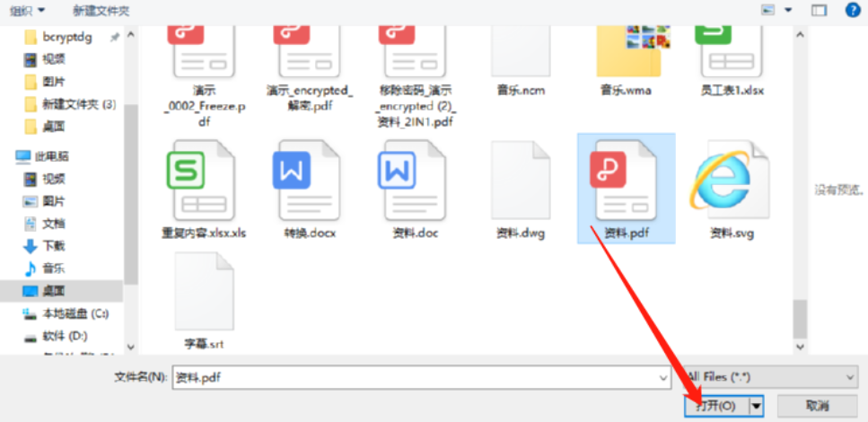Click the 转换.docx file name
868x422 pixels.
(x=309, y=233)
